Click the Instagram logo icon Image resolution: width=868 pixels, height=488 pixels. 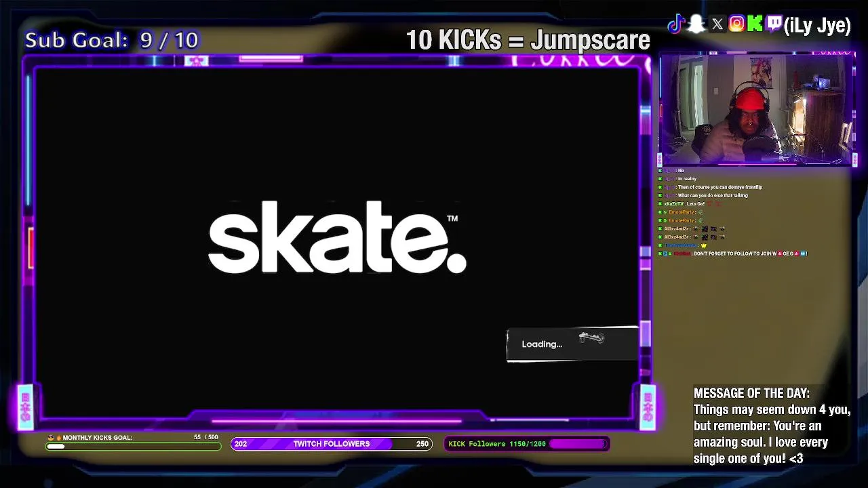[x=736, y=25]
